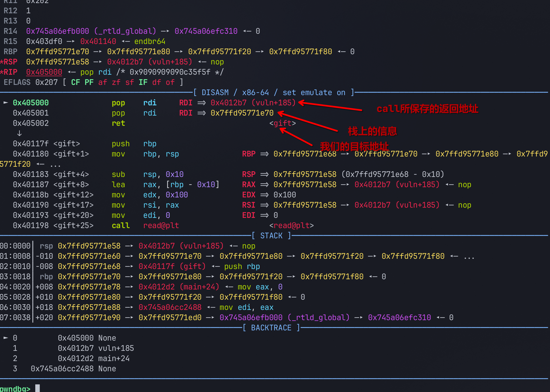
Task: Click the red arrow pointing to vuln+185
Action: 330,106
